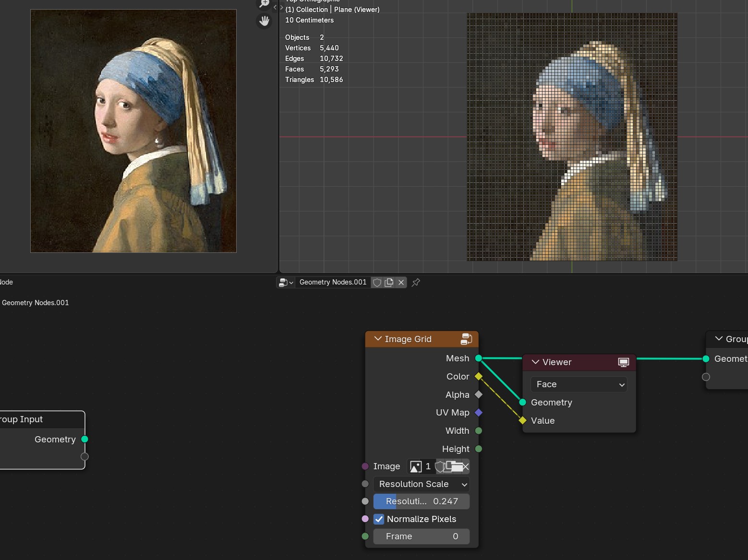
Task: Toggle fake user shield for Geometry Nodes.001
Action: (x=377, y=283)
